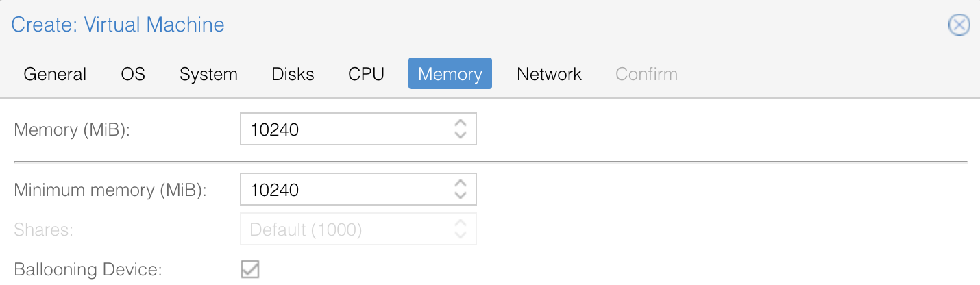Decrease Memory (MiB) with down arrow

click(461, 135)
